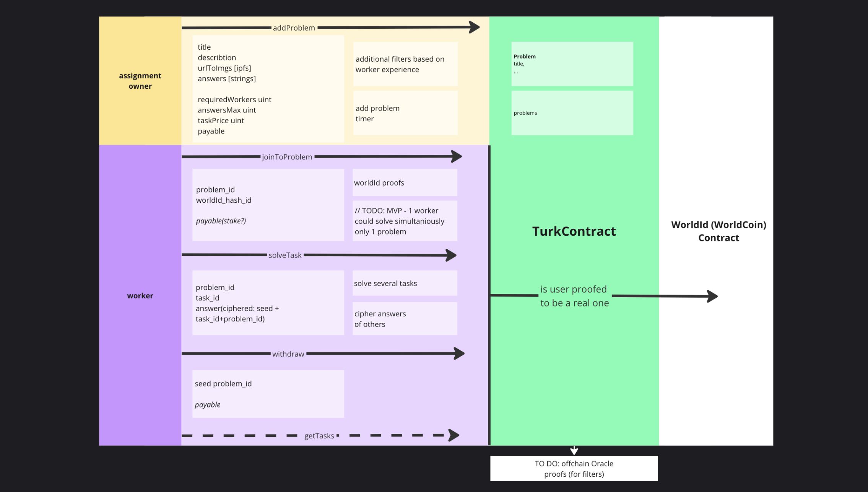Select the worker section label
Image resolution: width=868 pixels, height=492 pixels.
pyautogui.click(x=140, y=295)
